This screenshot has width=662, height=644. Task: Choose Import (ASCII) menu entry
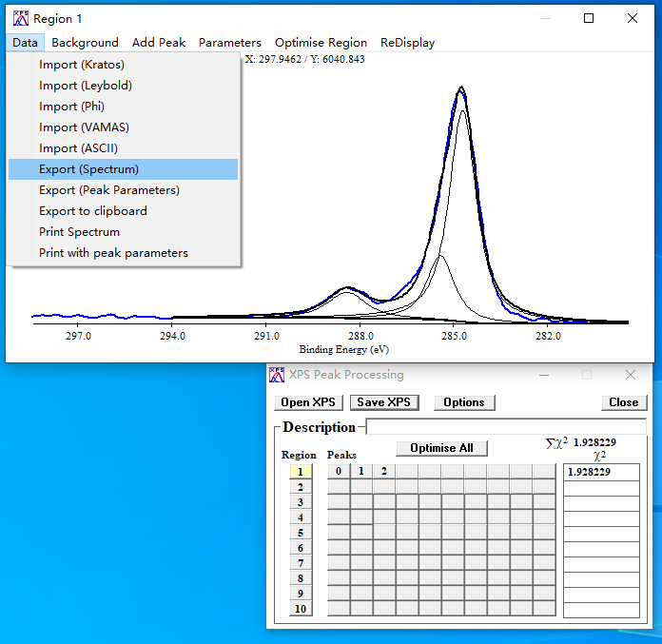click(123, 148)
